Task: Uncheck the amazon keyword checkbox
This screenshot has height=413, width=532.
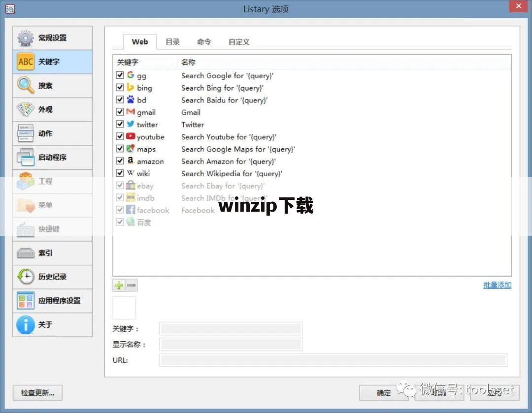Action: [x=120, y=161]
